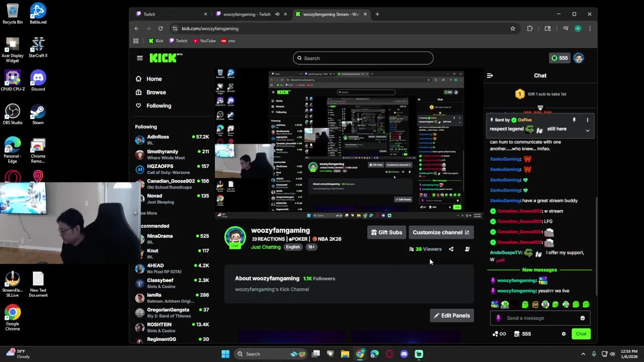Open the share stream icon
This screenshot has width=644, height=362.
click(451, 249)
